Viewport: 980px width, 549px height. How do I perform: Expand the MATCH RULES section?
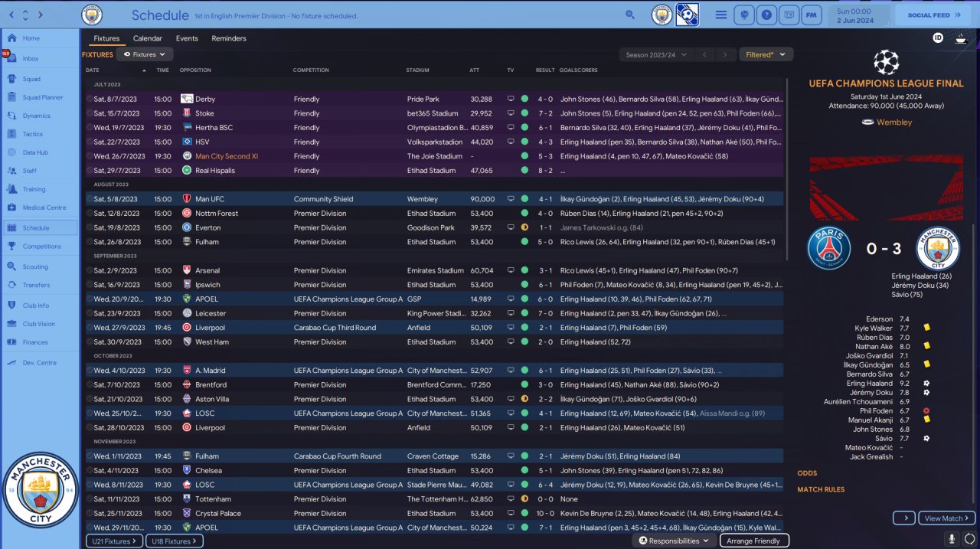821,489
